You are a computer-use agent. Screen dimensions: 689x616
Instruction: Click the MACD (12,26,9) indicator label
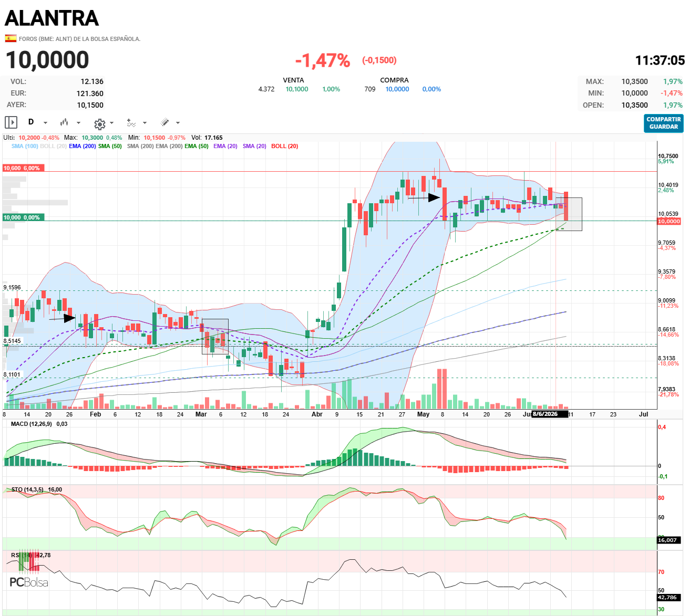pyautogui.click(x=32, y=424)
